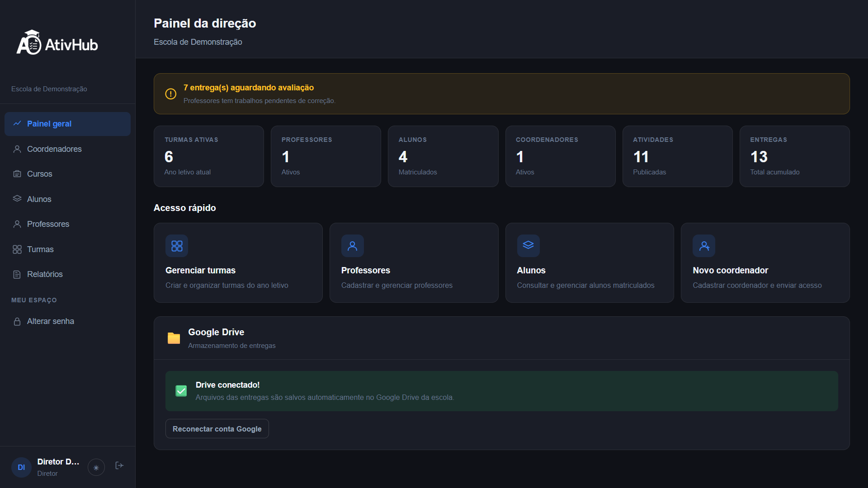Open the Alunos quick access card title

[531, 270]
